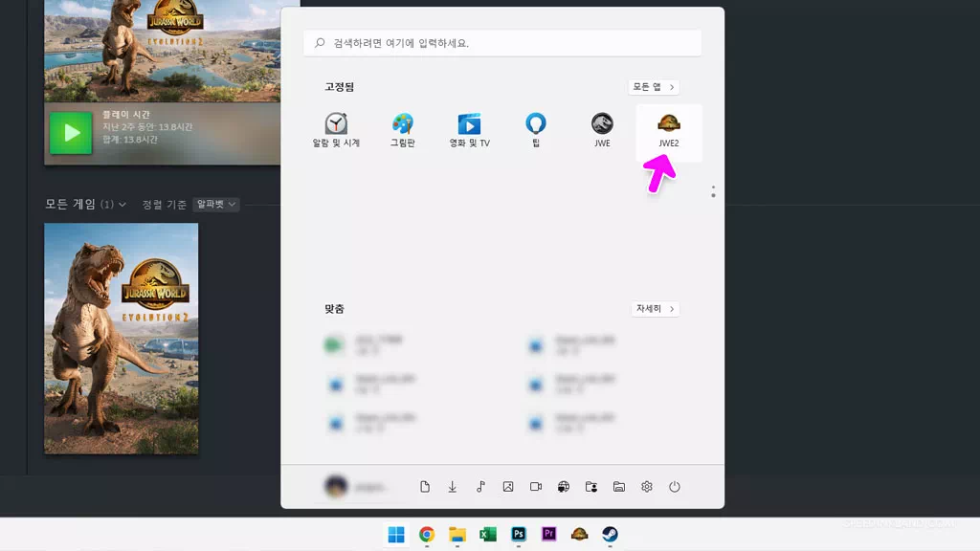Open Music folder from Start menu footer
This screenshot has height=551, width=980.
[x=480, y=487]
